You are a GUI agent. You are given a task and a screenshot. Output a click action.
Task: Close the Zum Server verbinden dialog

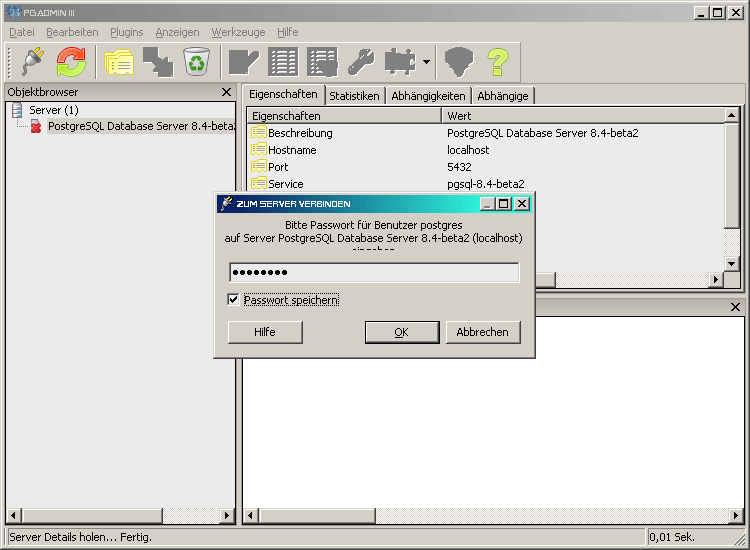coord(522,204)
